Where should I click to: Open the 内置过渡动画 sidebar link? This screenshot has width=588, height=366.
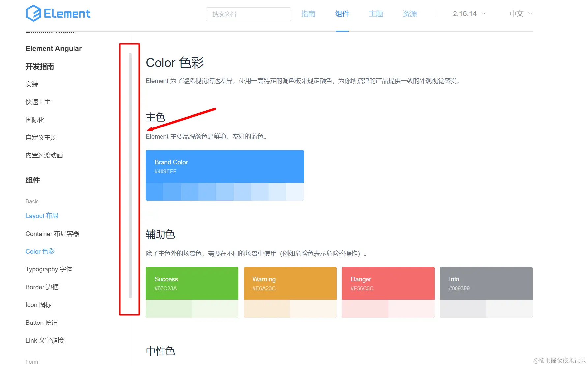[x=44, y=155]
